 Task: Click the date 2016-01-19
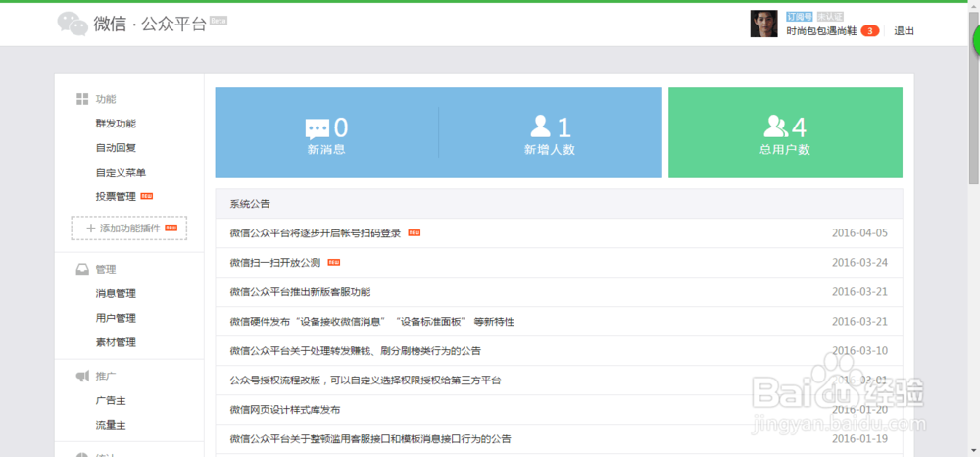pos(860,439)
